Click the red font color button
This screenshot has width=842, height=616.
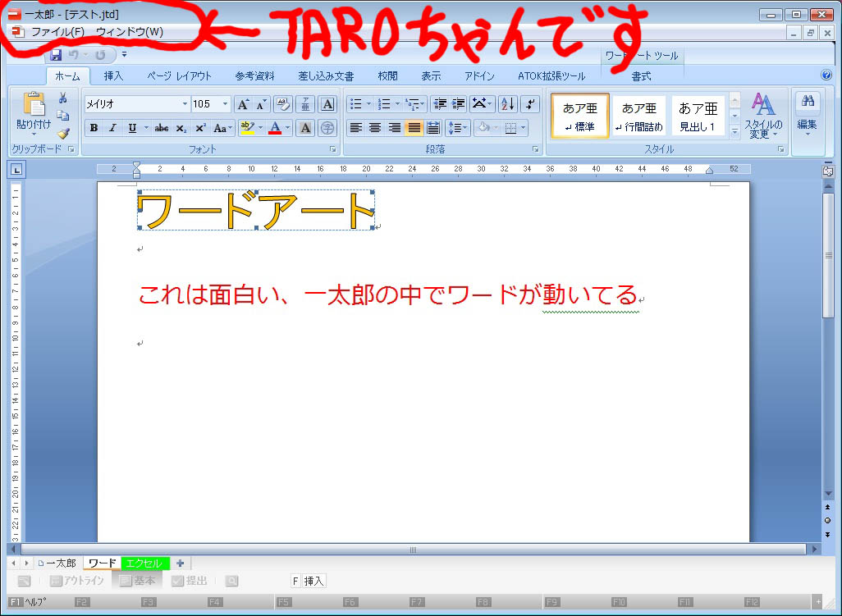pos(275,128)
